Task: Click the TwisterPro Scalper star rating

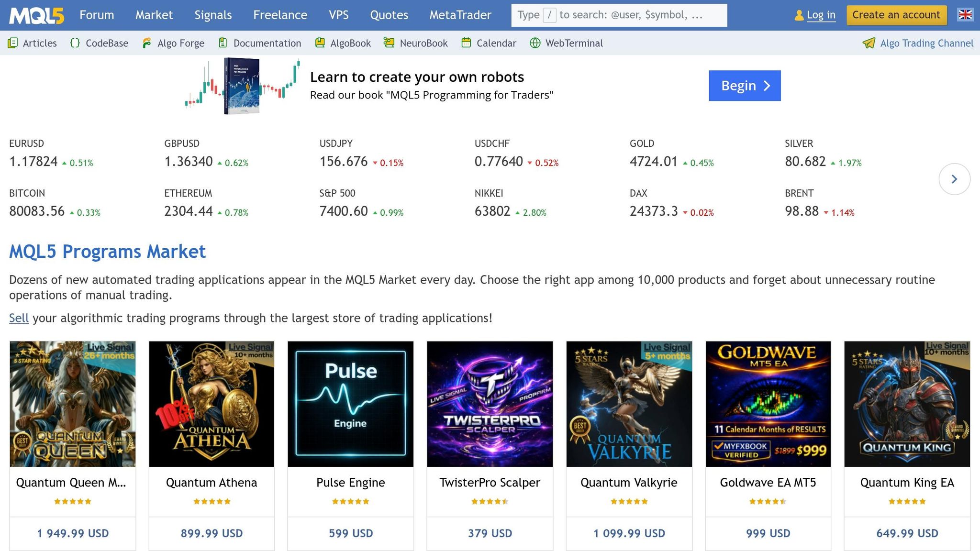Action: [x=490, y=502]
